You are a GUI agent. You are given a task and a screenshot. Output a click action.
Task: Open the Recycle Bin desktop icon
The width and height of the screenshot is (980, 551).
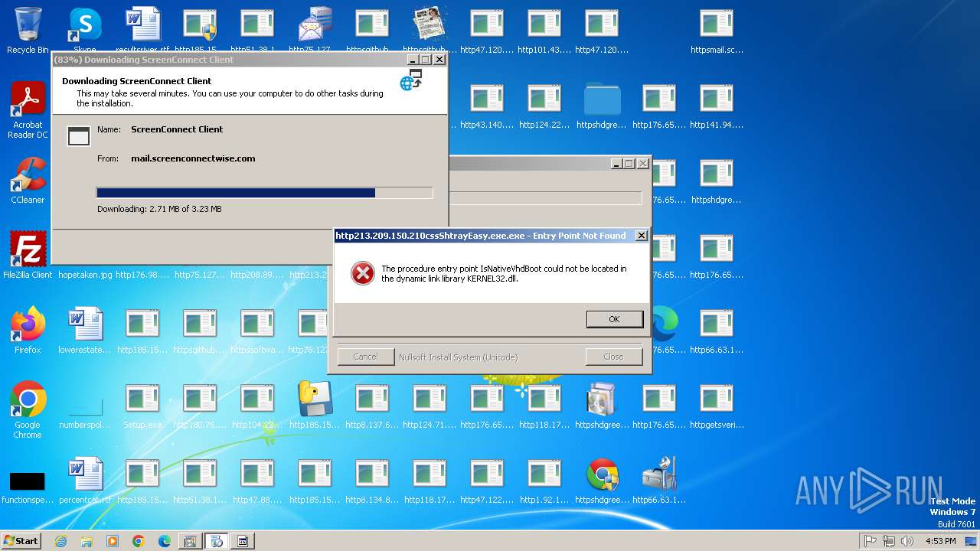(28, 31)
